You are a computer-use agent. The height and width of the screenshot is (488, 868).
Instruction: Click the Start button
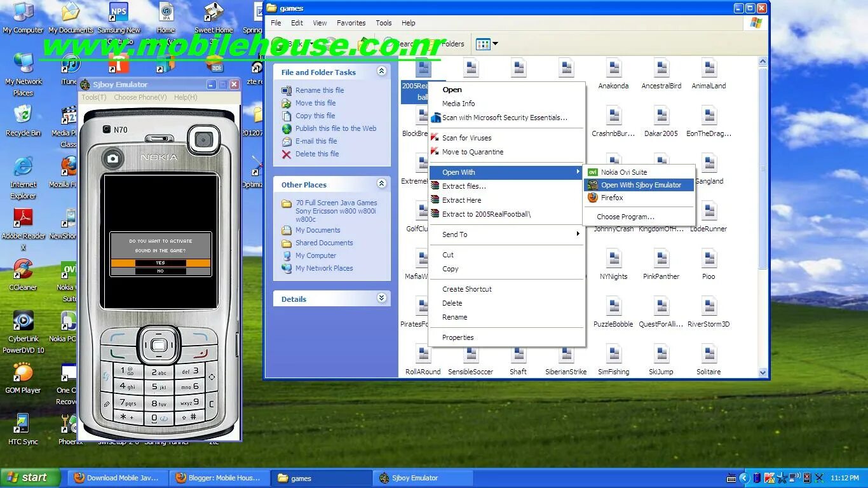(x=31, y=478)
